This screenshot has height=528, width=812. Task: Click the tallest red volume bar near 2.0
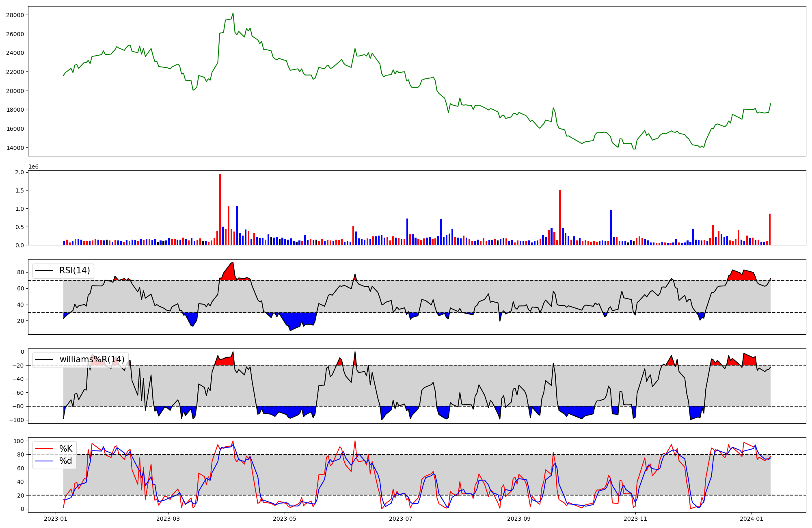point(220,210)
